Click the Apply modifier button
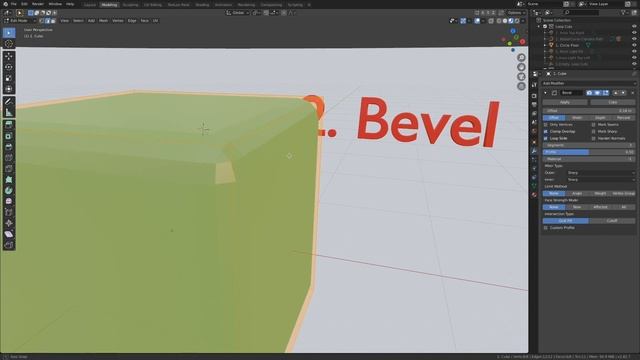The width and height of the screenshot is (640, 360). pos(565,102)
